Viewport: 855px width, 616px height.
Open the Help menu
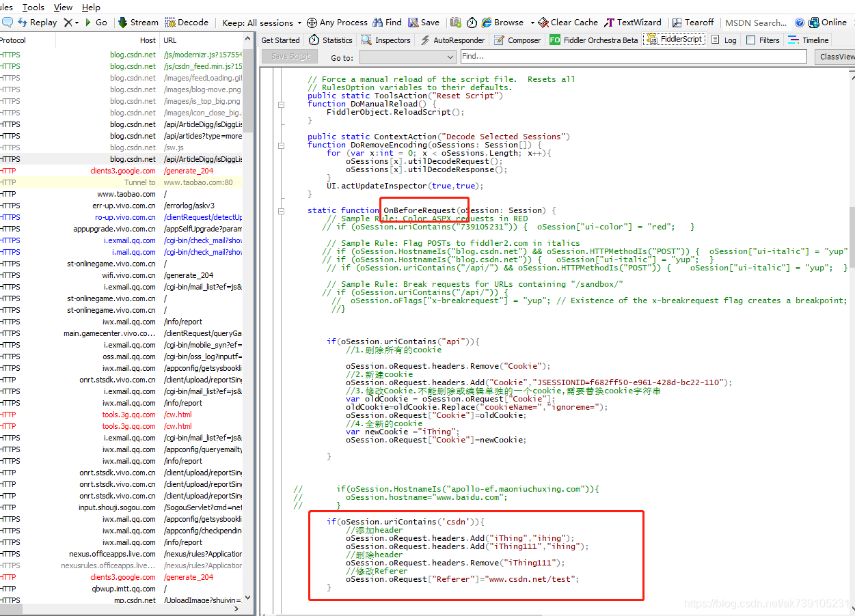[91, 7]
